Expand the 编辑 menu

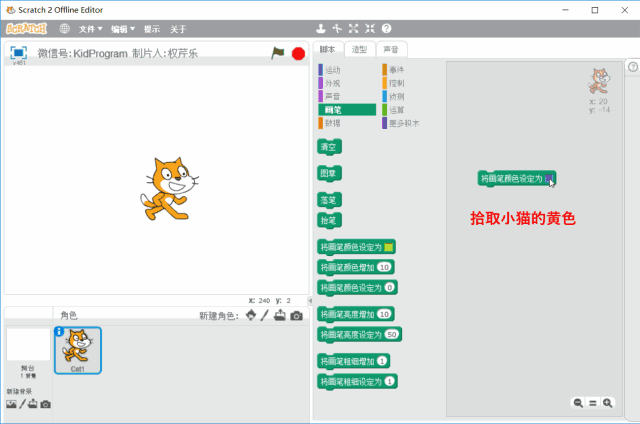124,29
